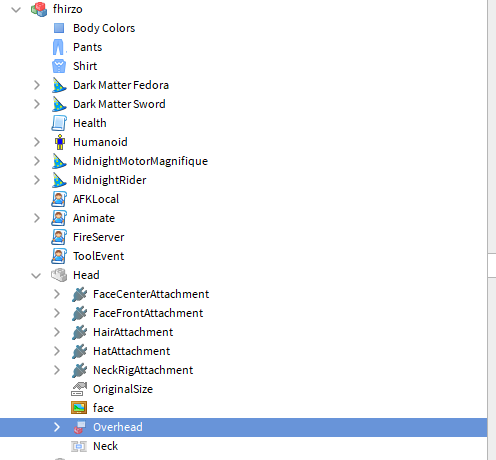Screen dimensions: 496x460
Task: Click the Dark Matter Sword accessory icon
Action: (59, 104)
